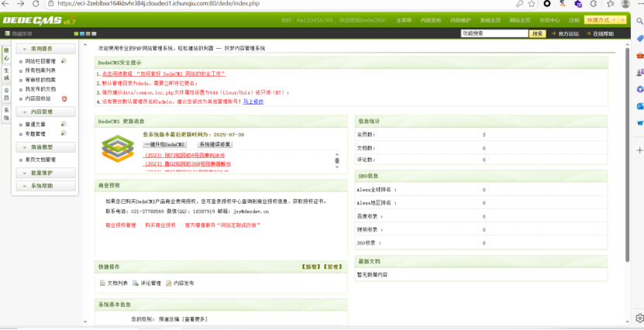Click the add icon beside 网站栏目管理
This screenshot has height=330, width=644.
[64, 60]
